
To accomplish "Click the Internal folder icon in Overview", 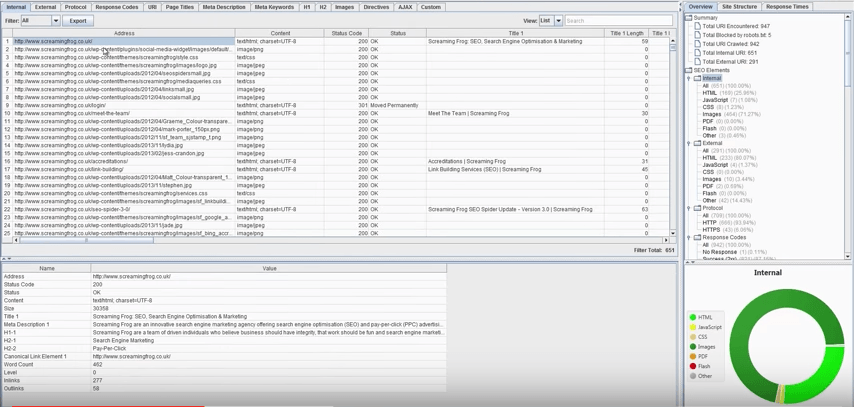I will [698, 78].
